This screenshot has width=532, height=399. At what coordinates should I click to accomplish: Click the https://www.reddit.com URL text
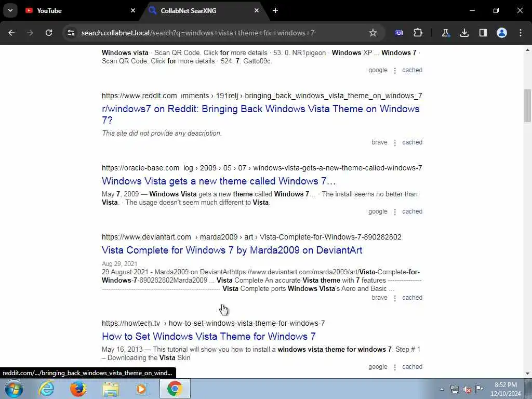pyautogui.click(x=139, y=96)
